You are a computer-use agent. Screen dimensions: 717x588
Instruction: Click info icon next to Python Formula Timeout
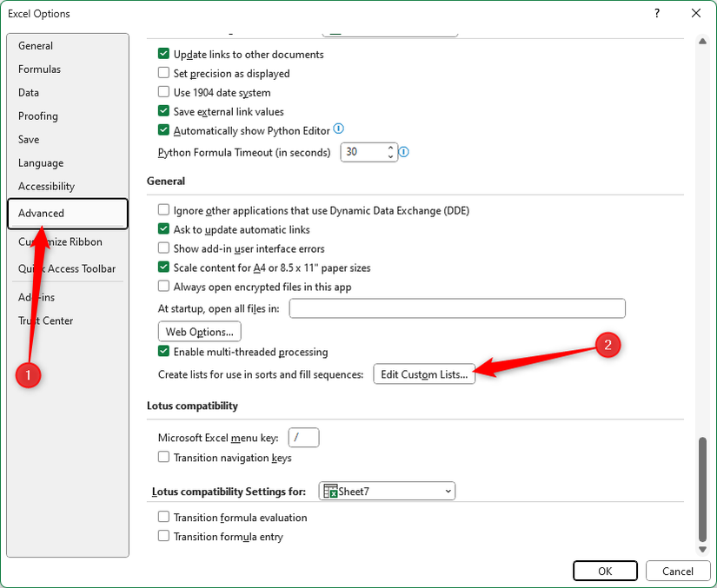click(x=403, y=151)
